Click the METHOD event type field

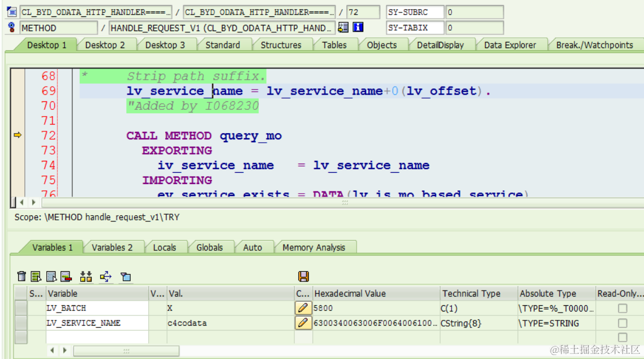pyautogui.click(x=59, y=28)
